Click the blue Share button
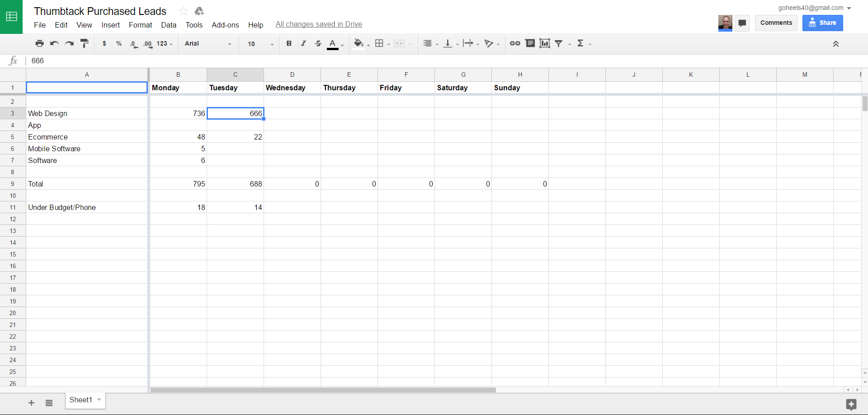Viewport: 868px width, 415px height. coord(822,23)
